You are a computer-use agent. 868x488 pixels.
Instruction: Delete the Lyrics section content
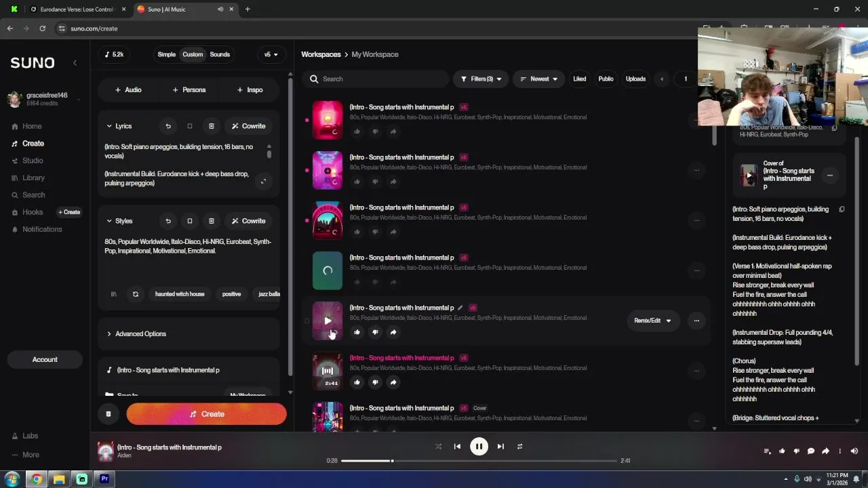[211, 126]
